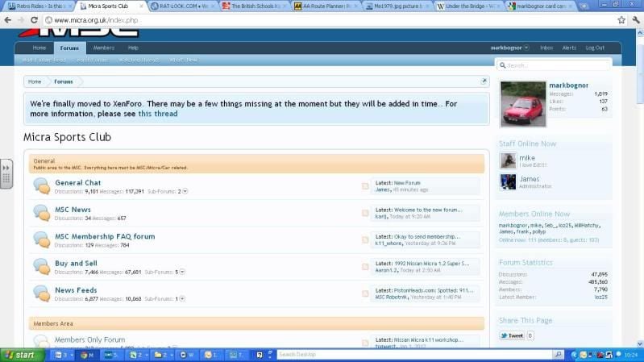Image resolution: width=644 pixels, height=362 pixels.
Task: Open the Members navigation tab
Action: tap(103, 48)
